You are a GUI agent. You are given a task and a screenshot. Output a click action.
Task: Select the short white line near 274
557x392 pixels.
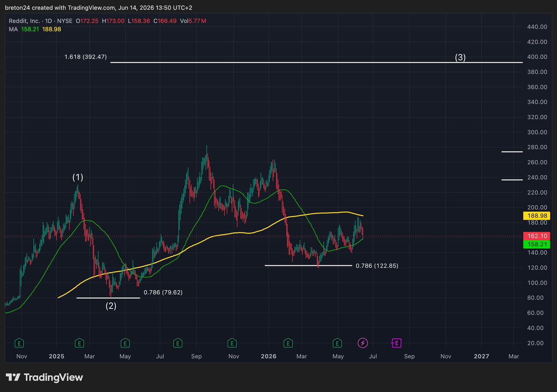pyautogui.click(x=512, y=152)
